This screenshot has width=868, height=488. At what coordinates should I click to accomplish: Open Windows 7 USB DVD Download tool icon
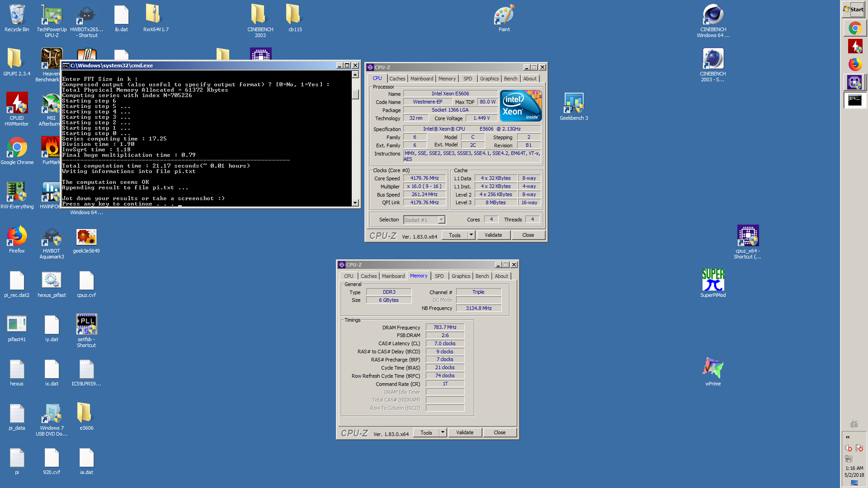click(x=52, y=419)
